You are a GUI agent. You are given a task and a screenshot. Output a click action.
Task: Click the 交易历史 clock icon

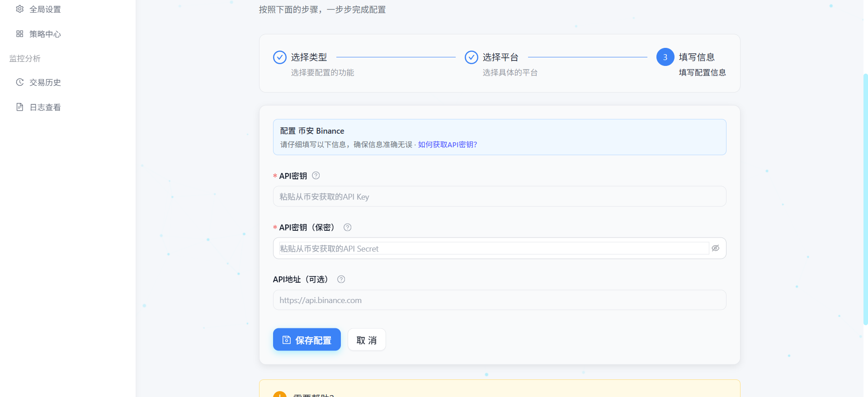coord(19,82)
